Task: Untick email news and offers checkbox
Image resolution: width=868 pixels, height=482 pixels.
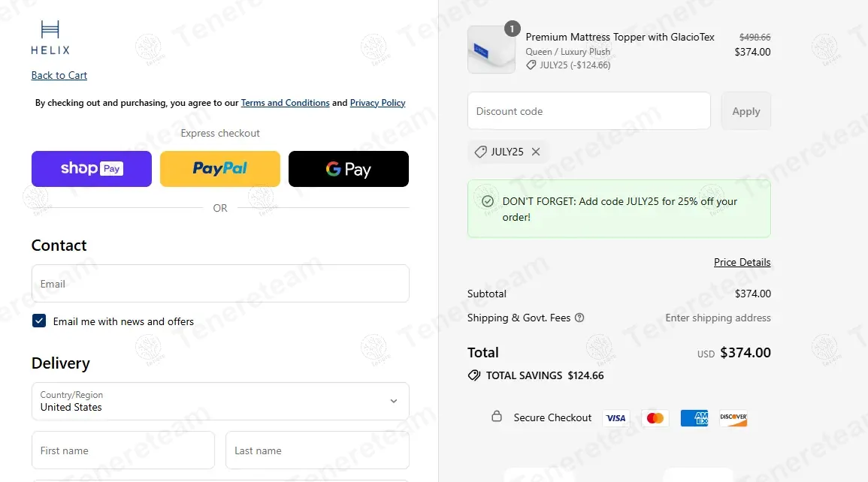Action: coord(39,321)
